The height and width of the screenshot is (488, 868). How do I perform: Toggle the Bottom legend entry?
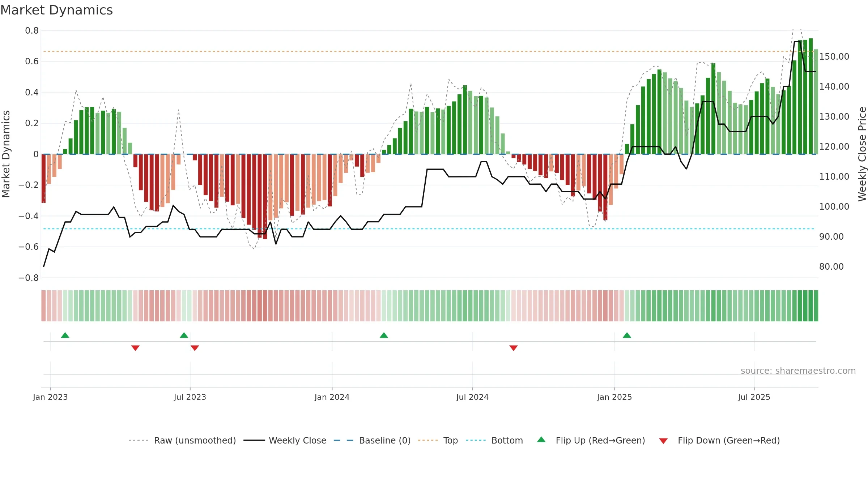coord(494,440)
